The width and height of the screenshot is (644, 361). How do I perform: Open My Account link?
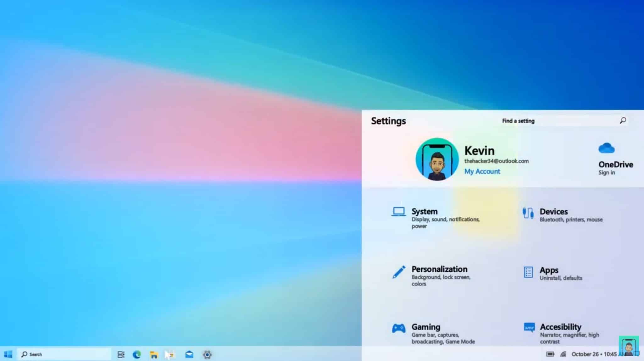tap(482, 171)
